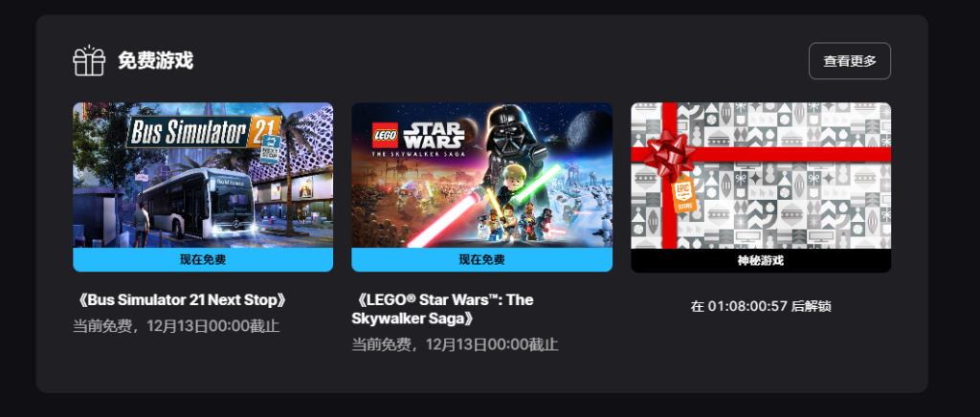Viewport: 980px width, 417px height.
Task: Open the gift-wrapped mystery game thumbnail
Action: [761, 175]
